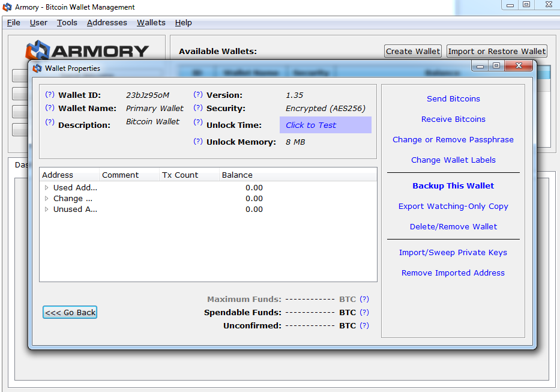
Task: Open Change Wallet Labels
Action: [x=453, y=160]
